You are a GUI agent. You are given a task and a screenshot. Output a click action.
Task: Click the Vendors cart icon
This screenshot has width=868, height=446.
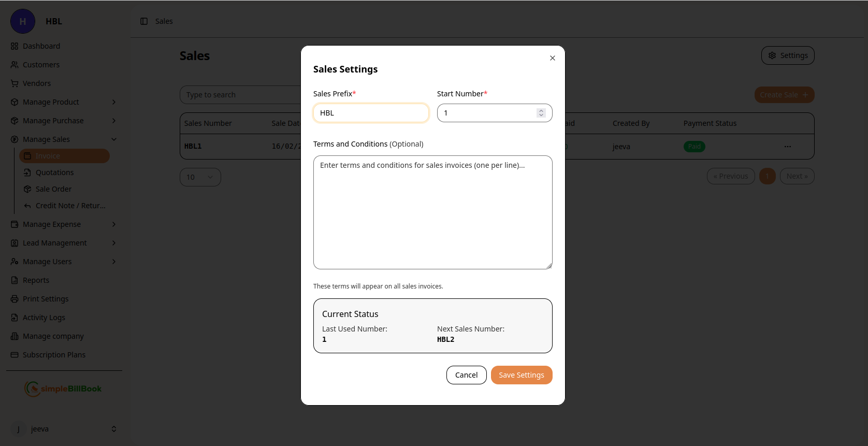click(x=15, y=83)
